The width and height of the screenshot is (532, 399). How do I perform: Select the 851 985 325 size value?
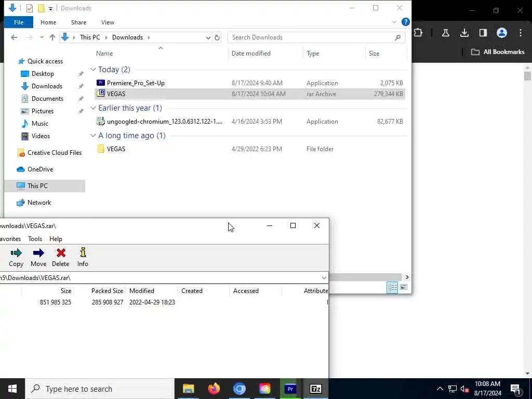coord(55,302)
